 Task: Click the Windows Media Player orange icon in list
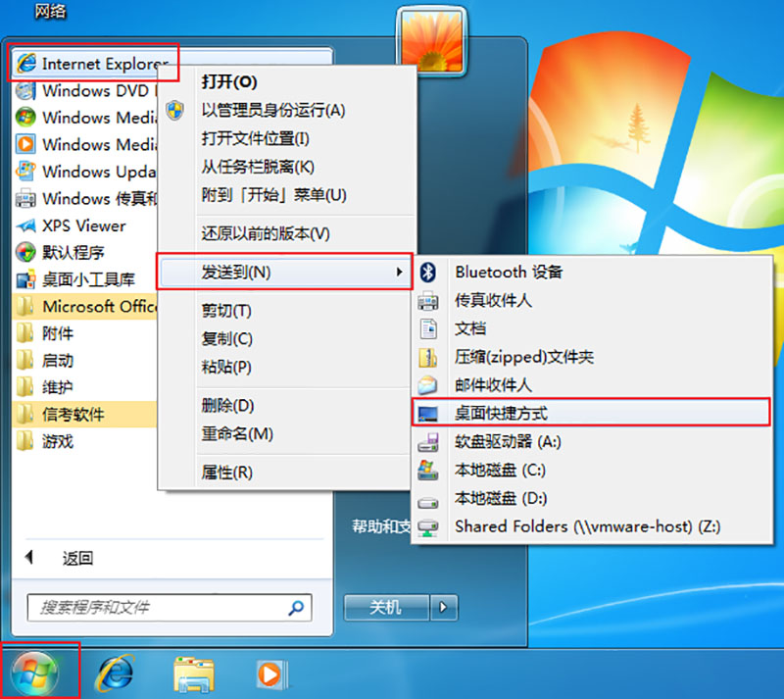25,144
